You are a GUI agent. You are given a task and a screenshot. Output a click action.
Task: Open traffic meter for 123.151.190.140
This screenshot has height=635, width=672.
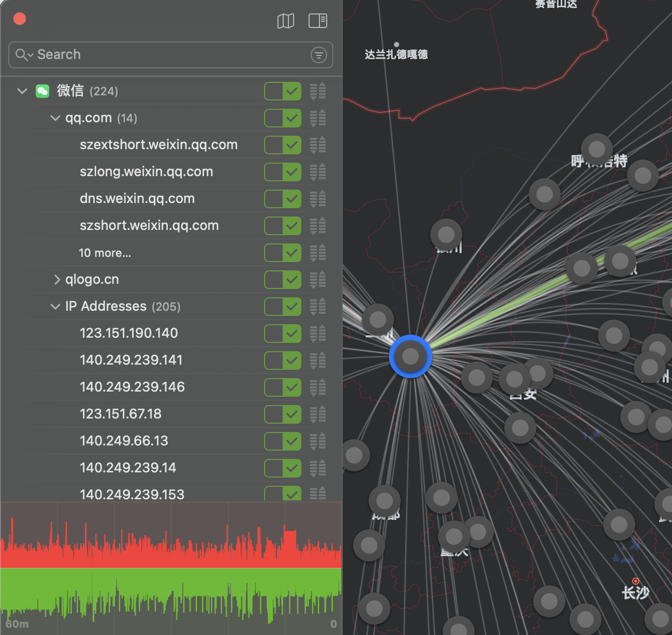[x=318, y=334]
